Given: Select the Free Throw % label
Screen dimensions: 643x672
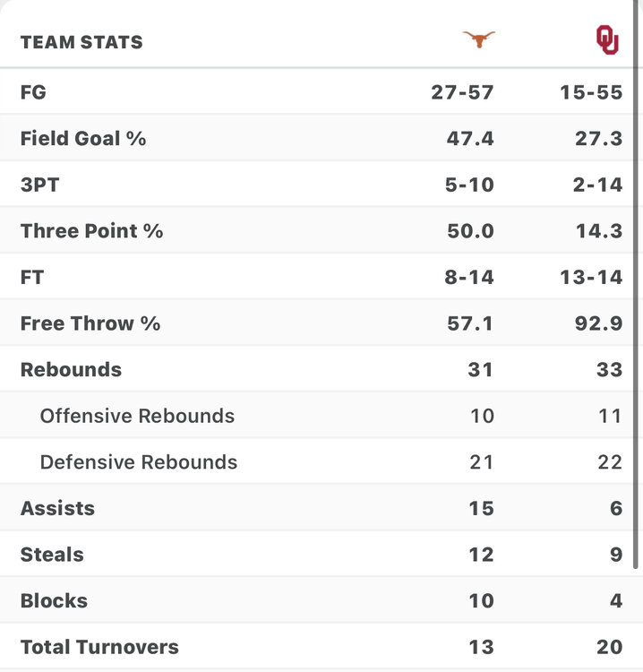Looking at the screenshot, I should click(90, 323).
